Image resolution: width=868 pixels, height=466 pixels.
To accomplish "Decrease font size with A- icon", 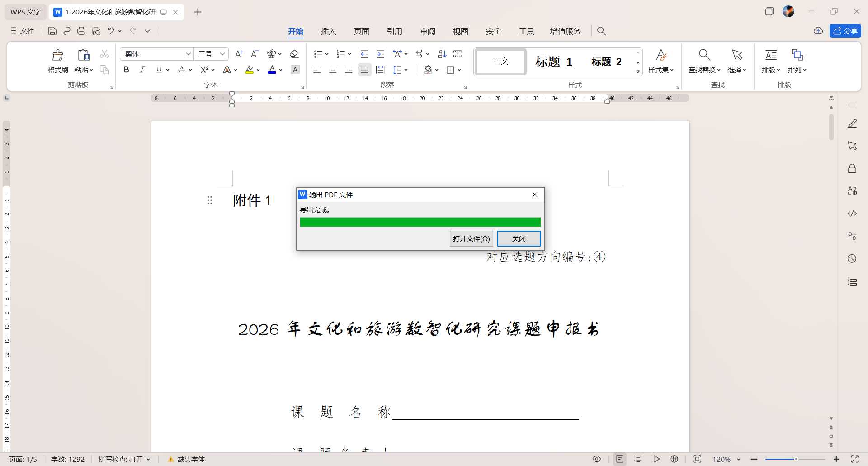I will click(255, 54).
